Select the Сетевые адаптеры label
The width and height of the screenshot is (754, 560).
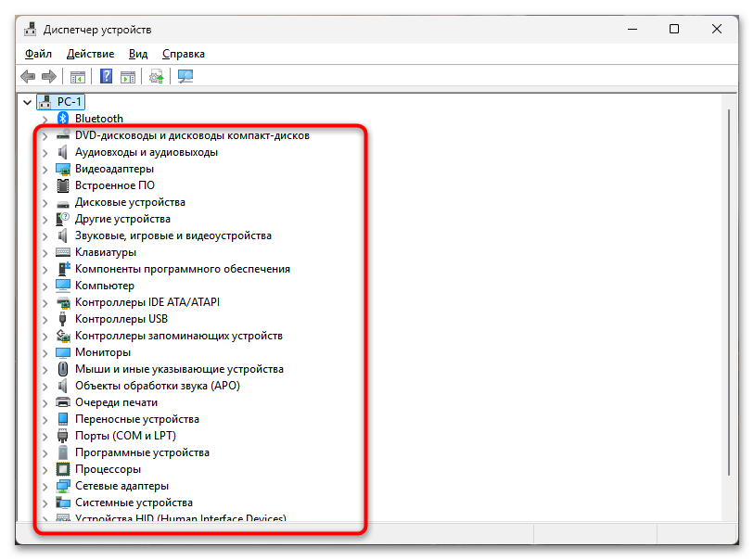pyautogui.click(x=121, y=486)
